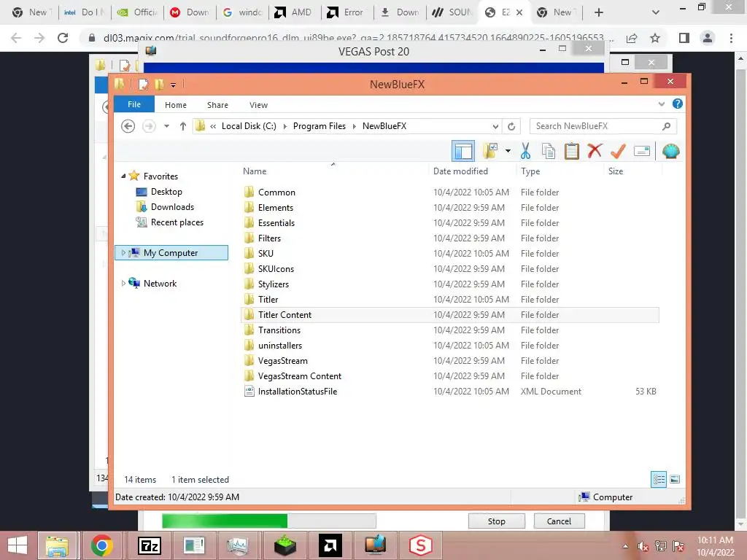
Task: Click the green installer progress bar
Action: [x=269, y=521]
